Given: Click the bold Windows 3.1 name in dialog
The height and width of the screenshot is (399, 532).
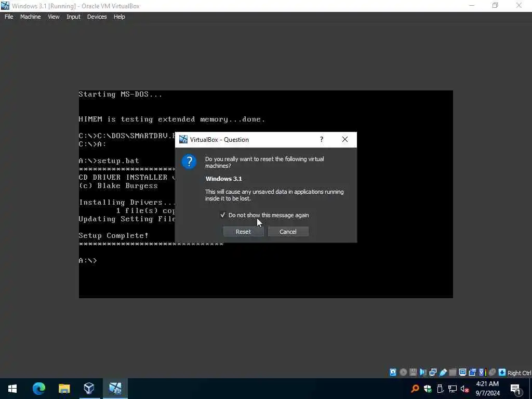Looking at the screenshot, I should coord(223,179).
